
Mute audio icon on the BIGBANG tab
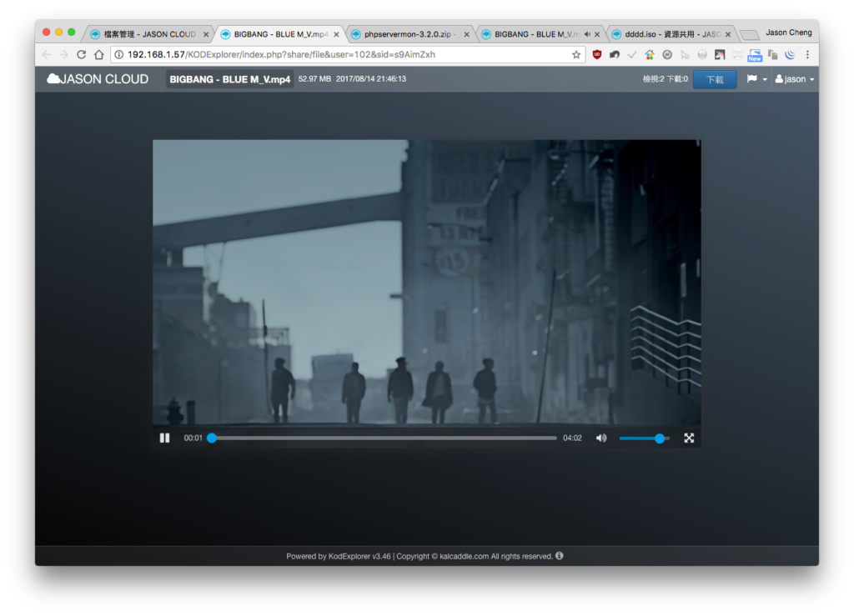pos(587,34)
